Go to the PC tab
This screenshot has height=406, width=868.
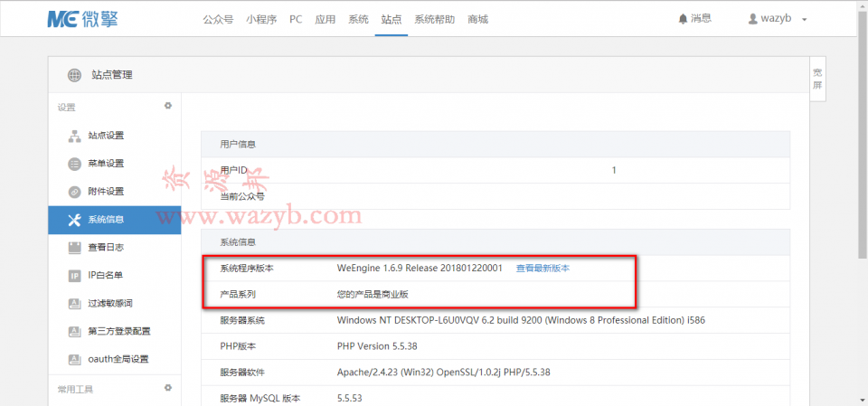[296, 19]
